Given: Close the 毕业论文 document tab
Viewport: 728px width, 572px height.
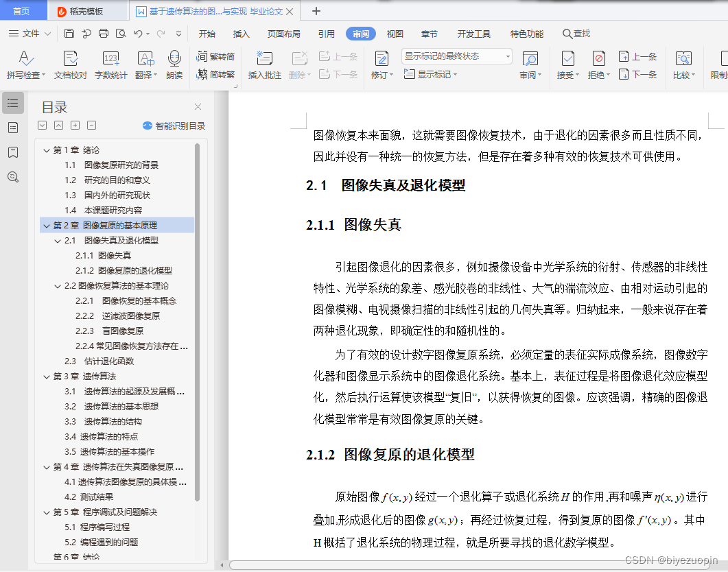Looking at the screenshot, I should tap(290, 12).
